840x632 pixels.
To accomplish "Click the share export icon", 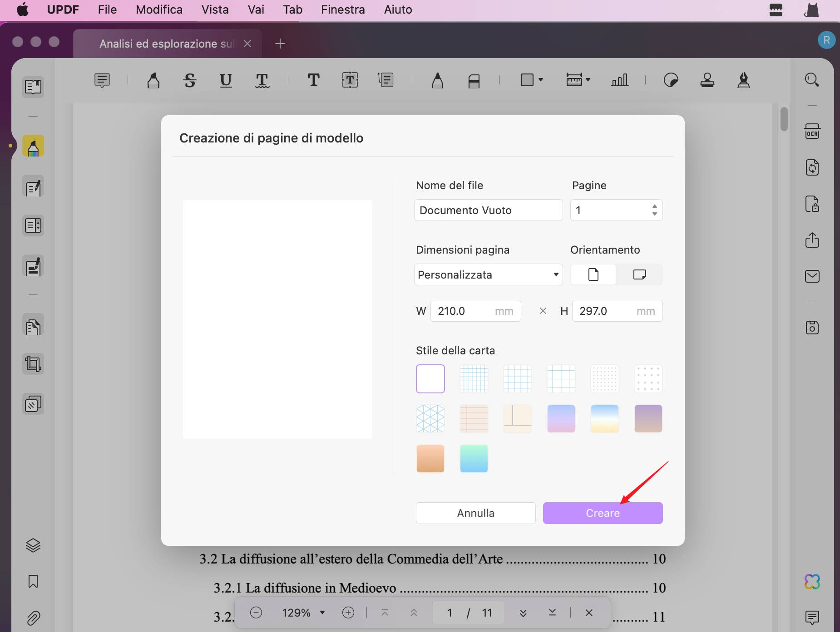I will point(812,240).
